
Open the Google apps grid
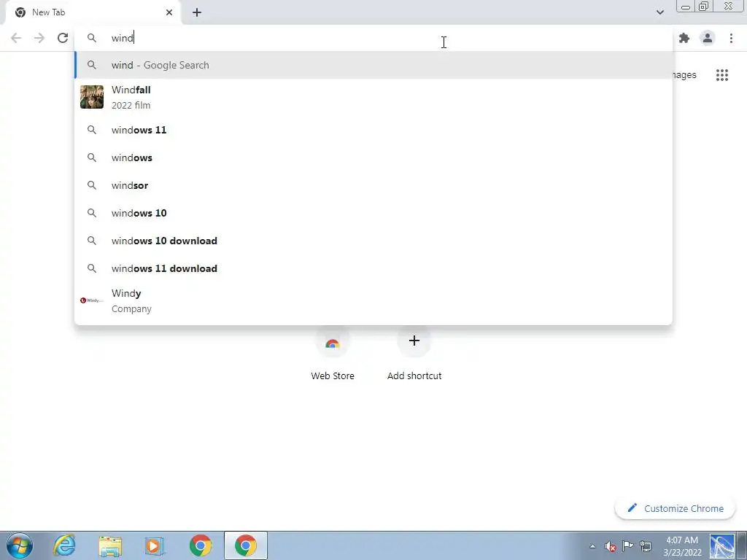722,75
